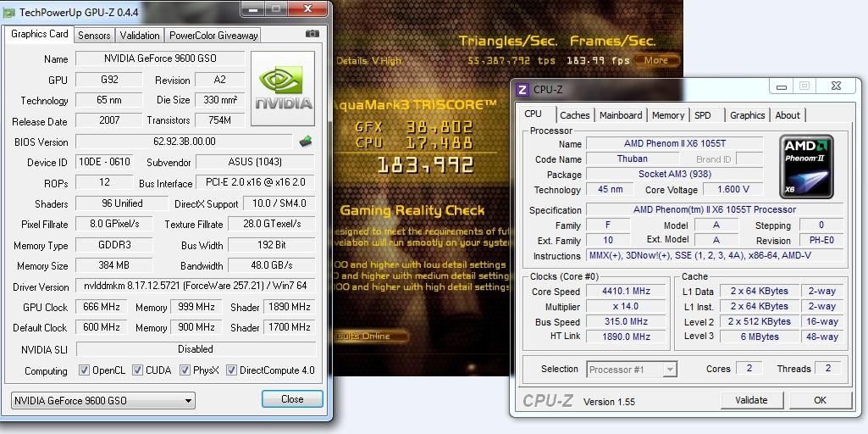Image resolution: width=868 pixels, height=434 pixels.
Task: Click the Core Speed value 4410.1 MHz
Action: coord(626,291)
